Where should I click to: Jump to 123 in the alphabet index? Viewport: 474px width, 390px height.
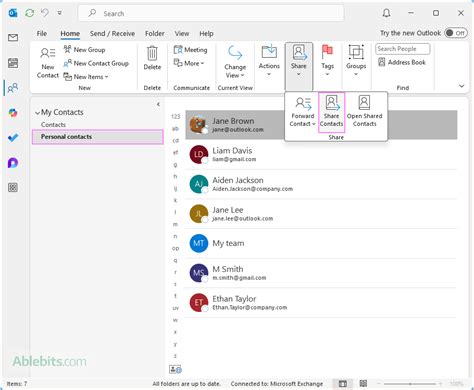176,116
